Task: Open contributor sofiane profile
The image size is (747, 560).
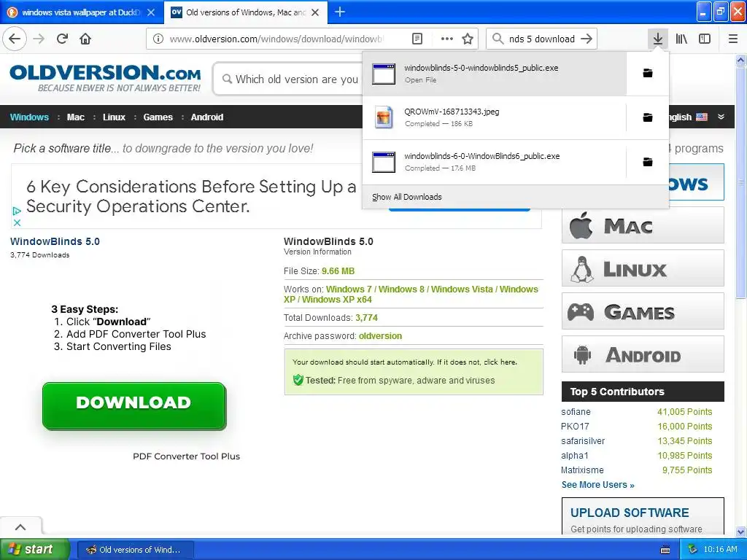Action: (x=576, y=411)
